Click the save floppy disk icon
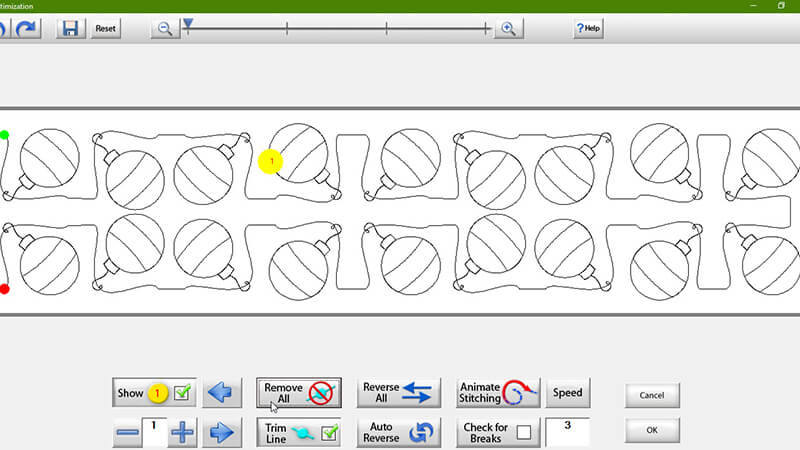 pyautogui.click(x=70, y=28)
